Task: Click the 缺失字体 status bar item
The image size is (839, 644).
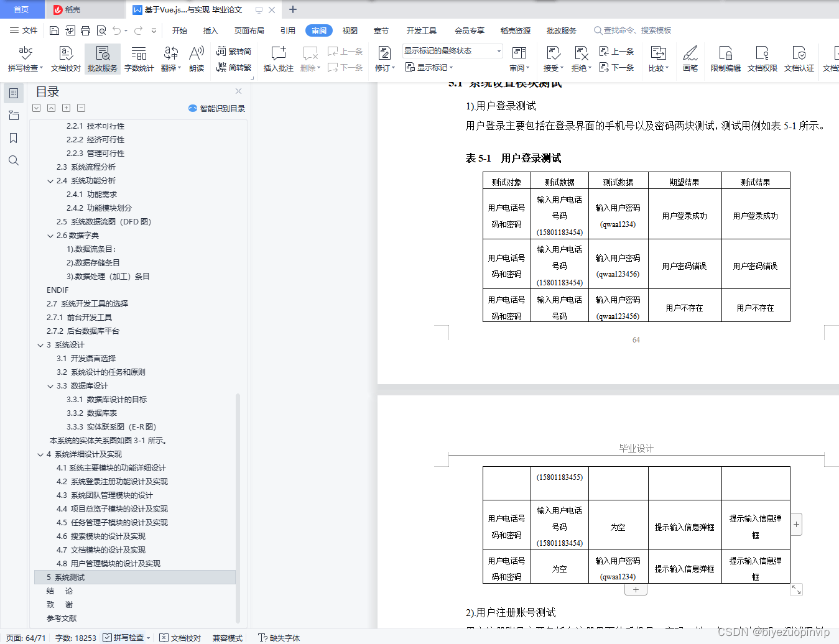Action: (279, 638)
